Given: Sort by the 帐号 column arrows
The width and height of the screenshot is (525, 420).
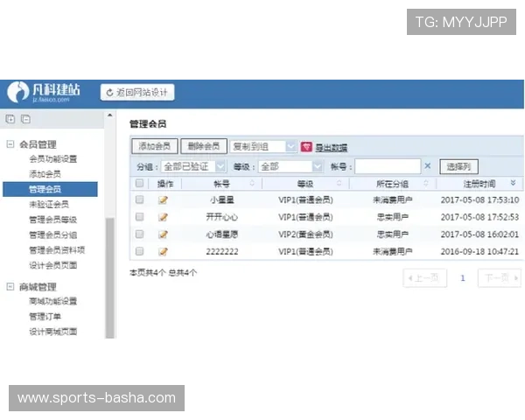Looking at the screenshot, I should (x=252, y=183).
